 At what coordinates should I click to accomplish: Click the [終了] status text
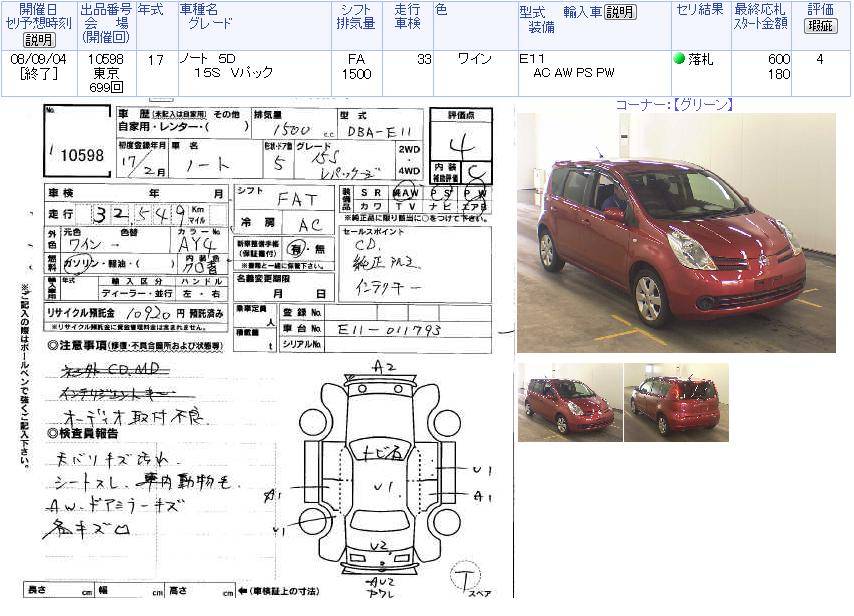pyautogui.click(x=39, y=73)
